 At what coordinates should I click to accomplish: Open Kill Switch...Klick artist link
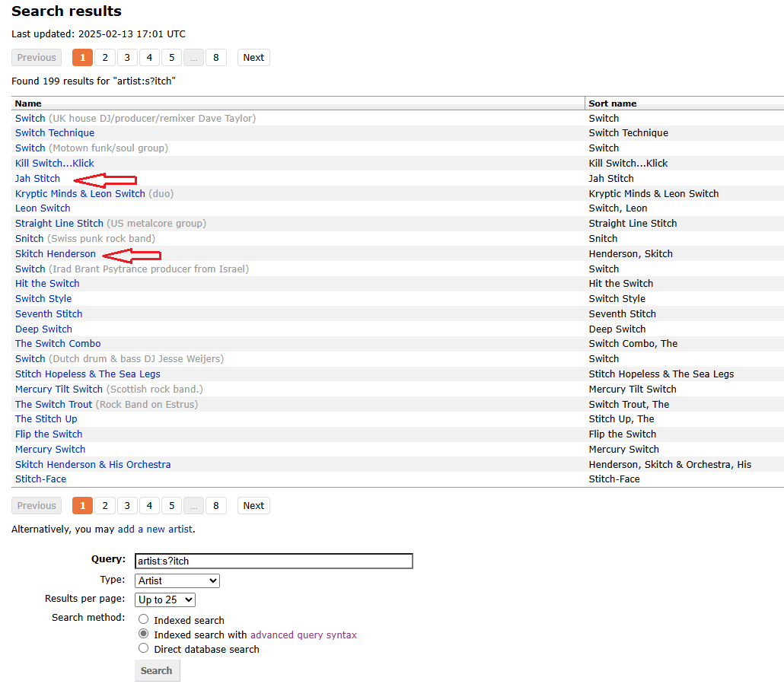55,164
